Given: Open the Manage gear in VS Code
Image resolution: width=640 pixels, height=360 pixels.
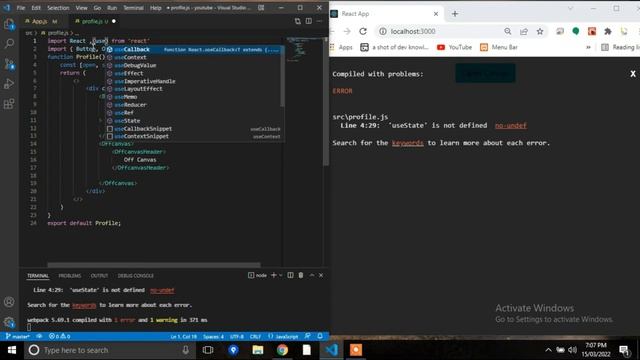Looking at the screenshot, I should (x=9, y=322).
